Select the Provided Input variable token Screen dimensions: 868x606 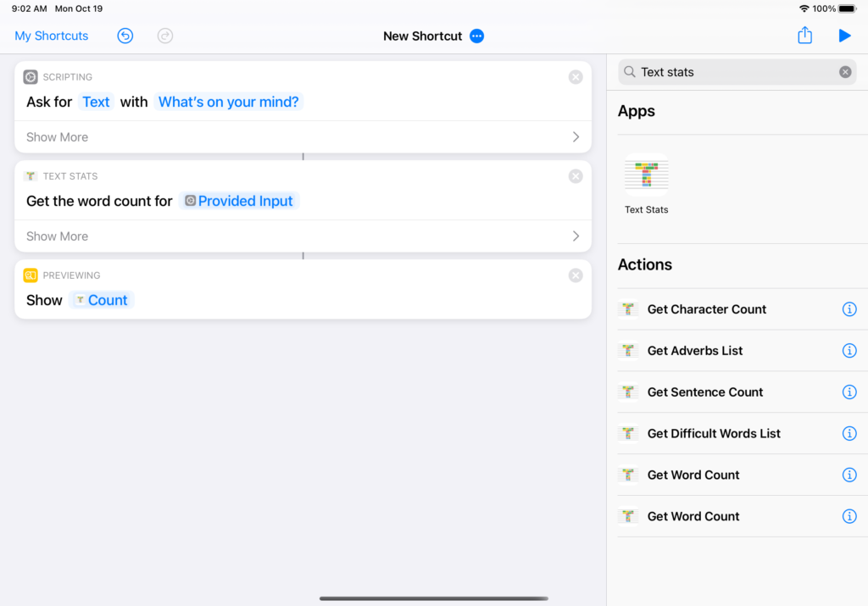(x=239, y=201)
